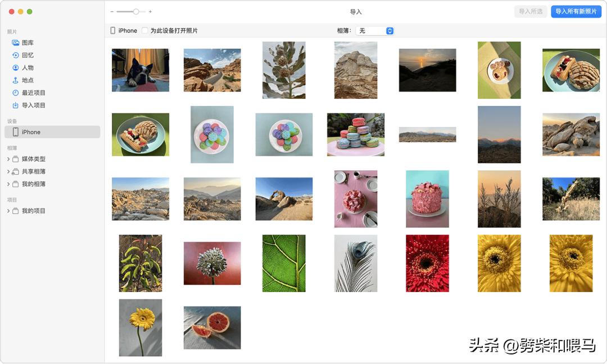607x364 pixels.
Task: Enable the 为此设备打开照片 checkbox
Action: click(x=144, y=30)
